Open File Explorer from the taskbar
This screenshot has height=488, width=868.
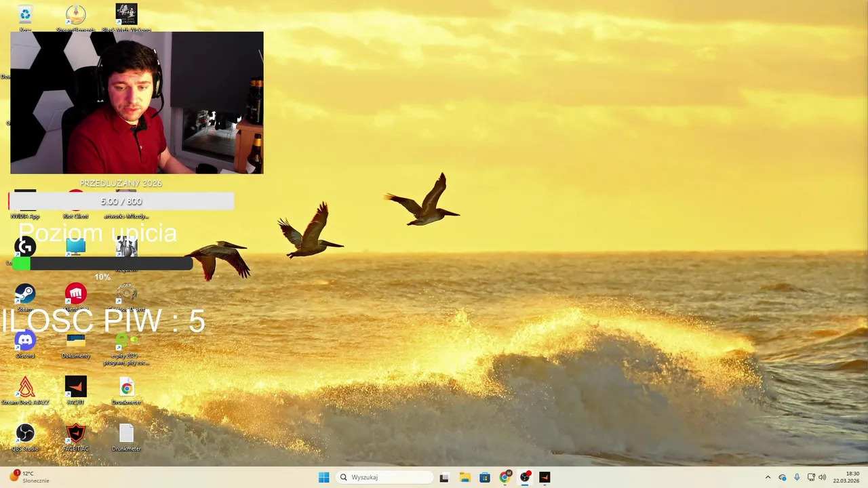click(465, 477)
